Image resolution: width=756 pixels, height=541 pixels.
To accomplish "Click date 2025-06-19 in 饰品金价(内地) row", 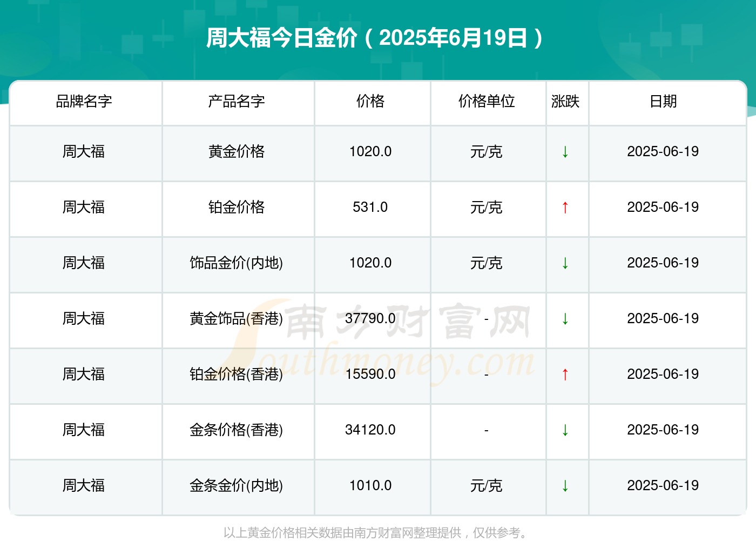I will tap(663, 263).
